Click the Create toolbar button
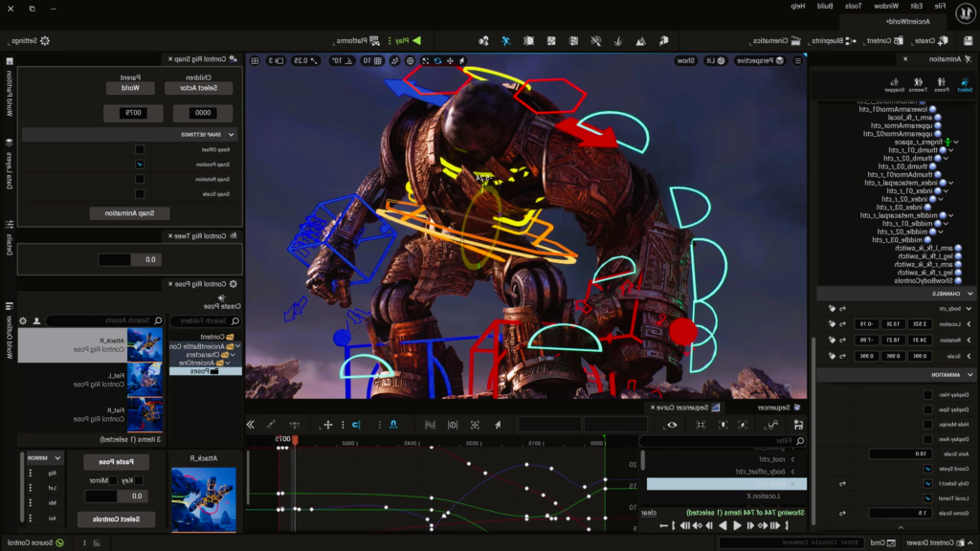 click(930, 40)
